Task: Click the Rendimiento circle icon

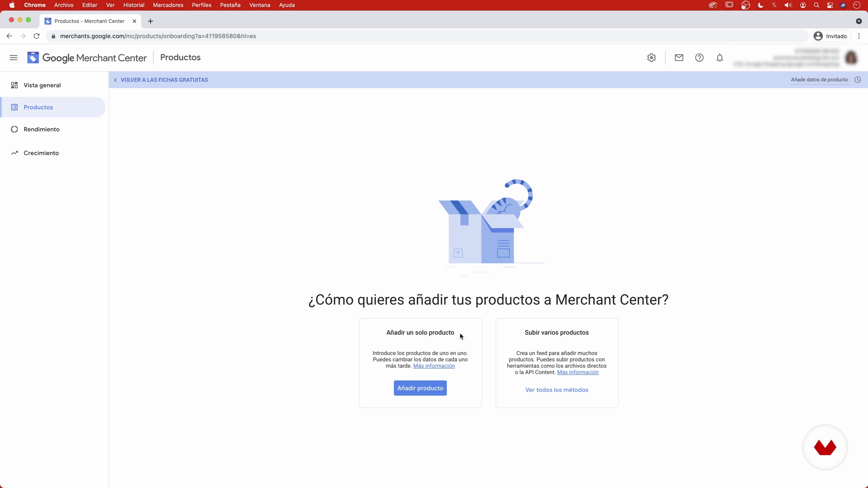Action: coord(14,129)
